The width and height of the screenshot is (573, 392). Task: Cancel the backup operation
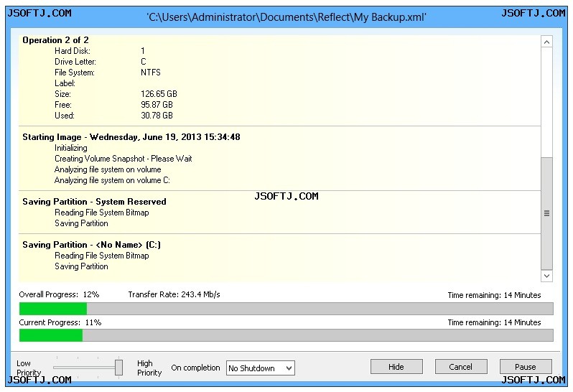click(x=461, y=366)
